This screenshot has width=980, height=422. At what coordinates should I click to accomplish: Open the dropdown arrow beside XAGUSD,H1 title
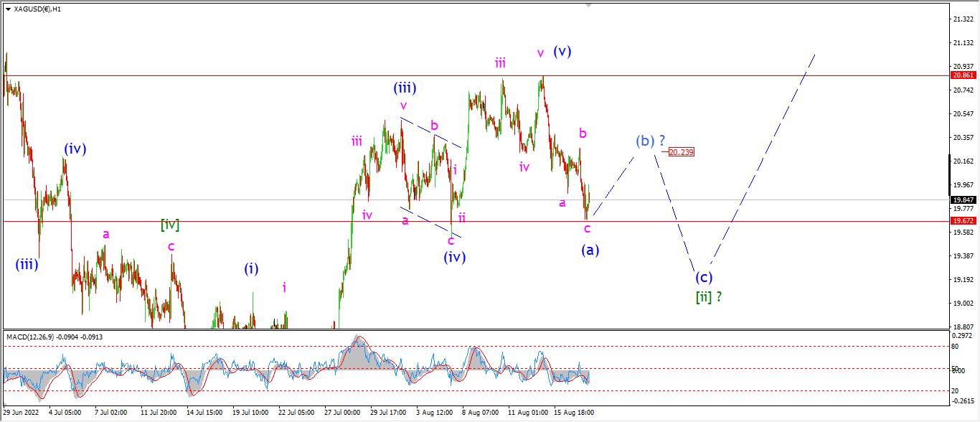(x=8, y=9)
